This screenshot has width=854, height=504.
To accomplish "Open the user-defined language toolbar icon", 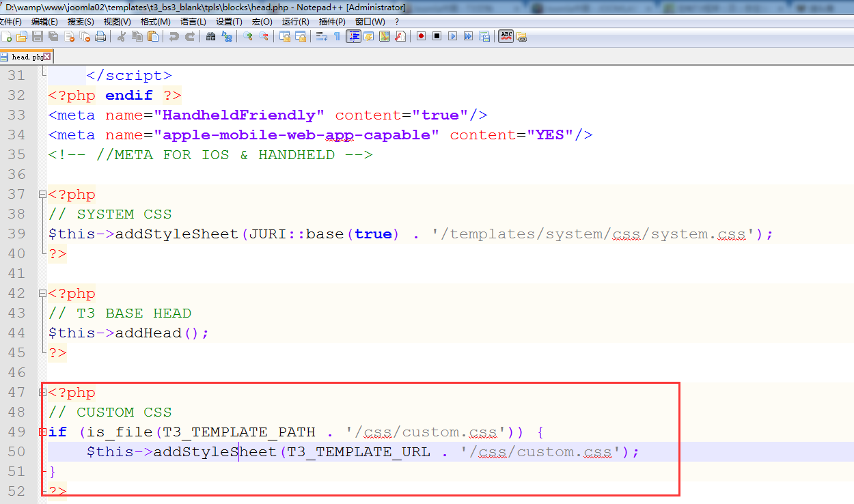I will 369,36.
